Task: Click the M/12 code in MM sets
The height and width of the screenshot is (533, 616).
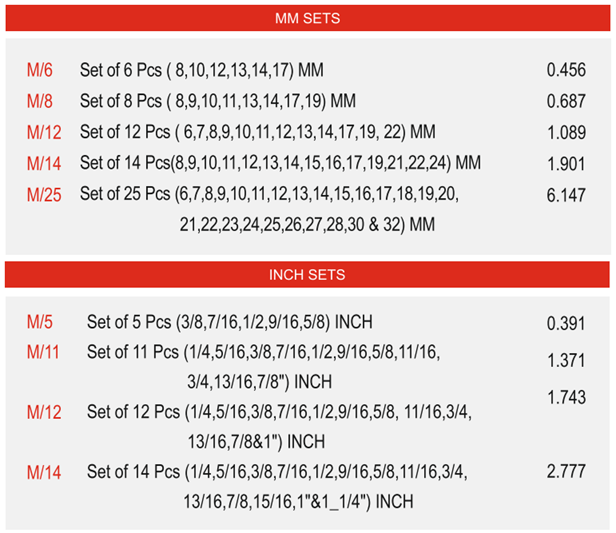Action: [44, 132]
